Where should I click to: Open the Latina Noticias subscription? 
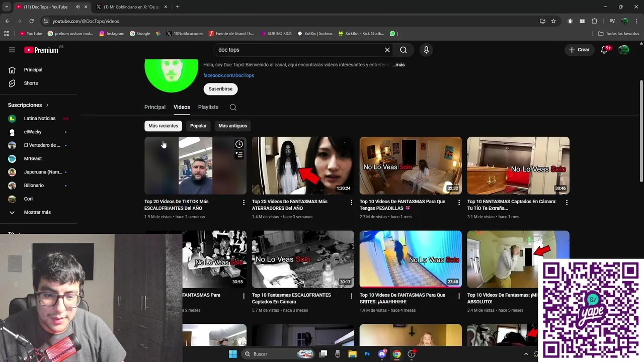(39, 118)
